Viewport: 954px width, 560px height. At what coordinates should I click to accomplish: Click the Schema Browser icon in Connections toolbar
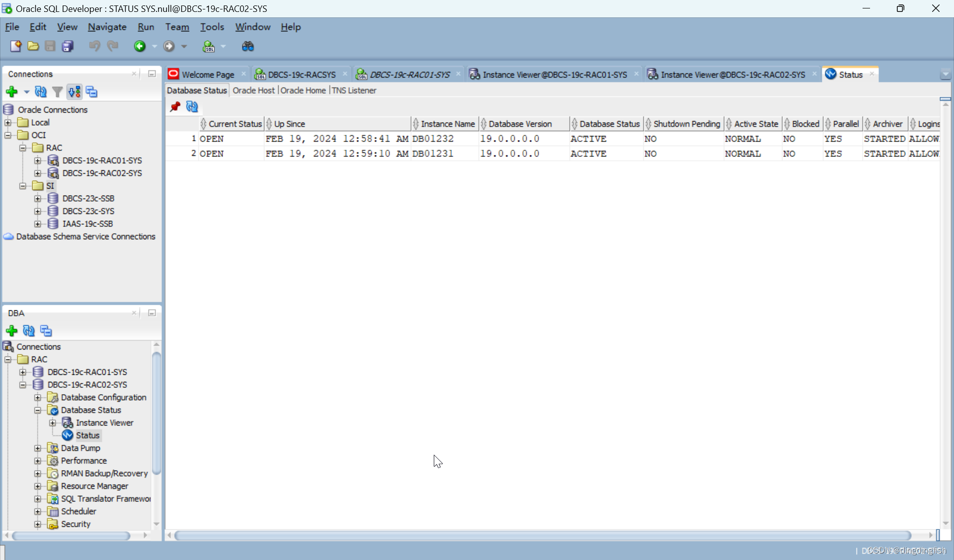[x=75, y=92]
